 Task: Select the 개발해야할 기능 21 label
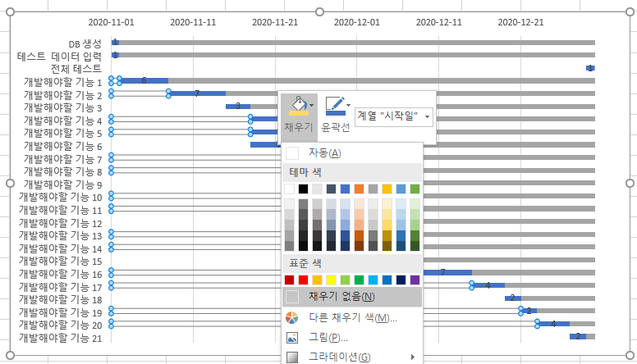[60, 338]
